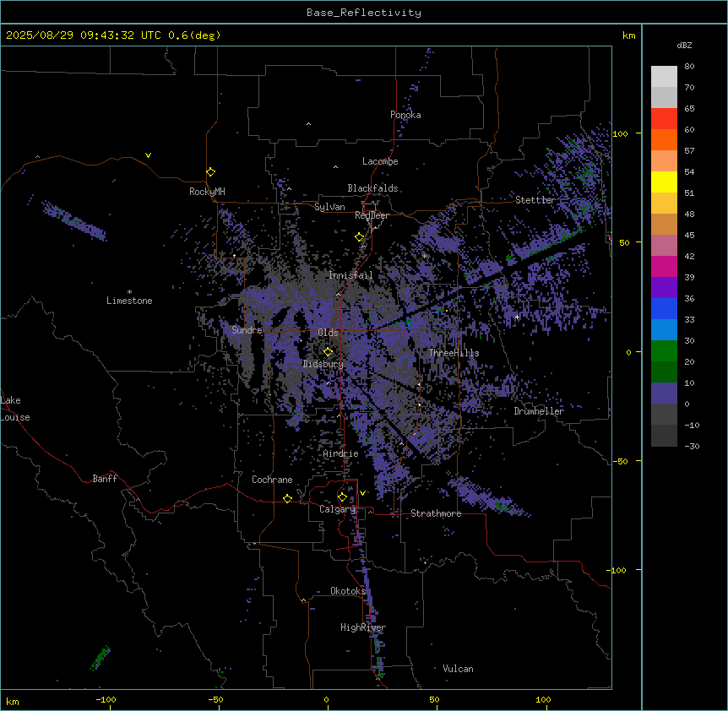Select the Calgary city label

click(338, 509)
